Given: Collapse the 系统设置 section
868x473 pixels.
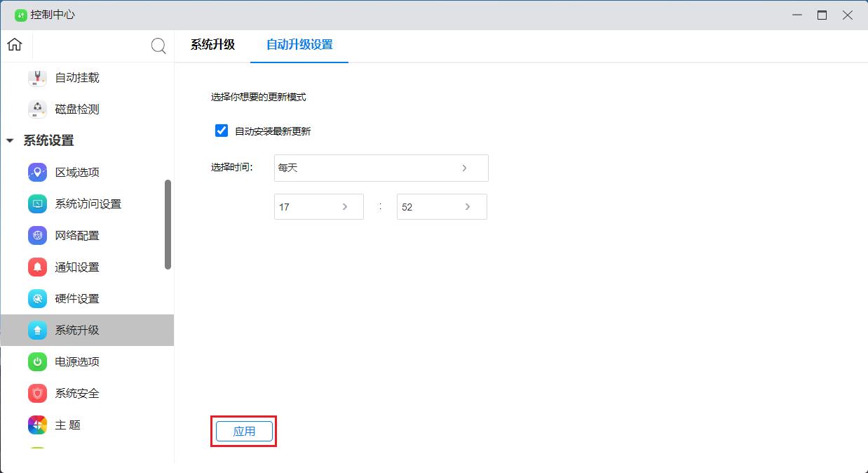Looking at the screenshot, I should [9, 140].
